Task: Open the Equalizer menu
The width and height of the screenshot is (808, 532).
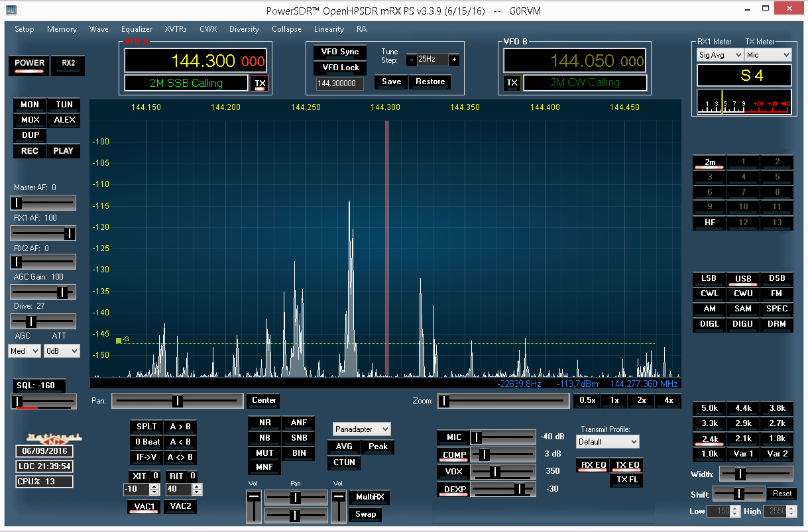Action: click(137, 29)
